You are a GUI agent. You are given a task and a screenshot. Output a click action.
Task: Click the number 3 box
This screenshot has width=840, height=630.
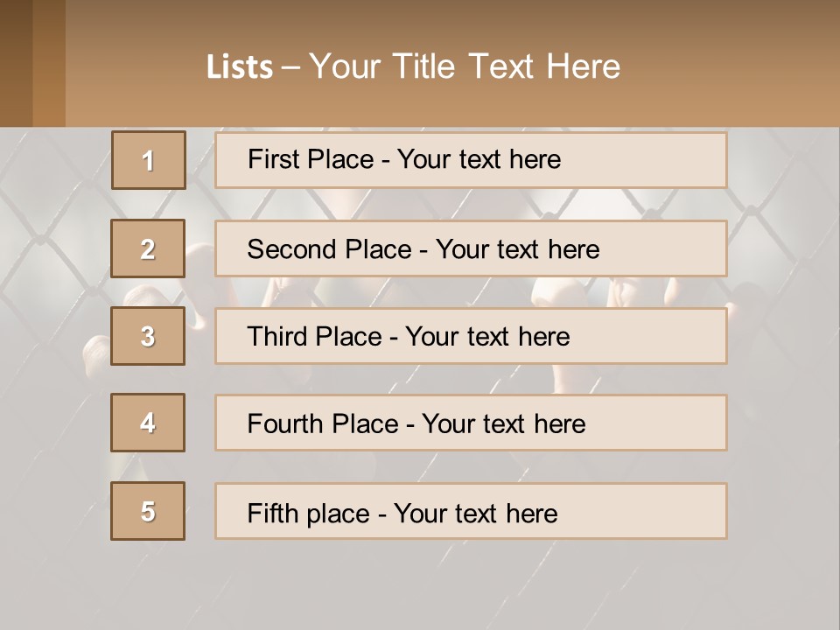pyautogui.click(x=148, y=336)
